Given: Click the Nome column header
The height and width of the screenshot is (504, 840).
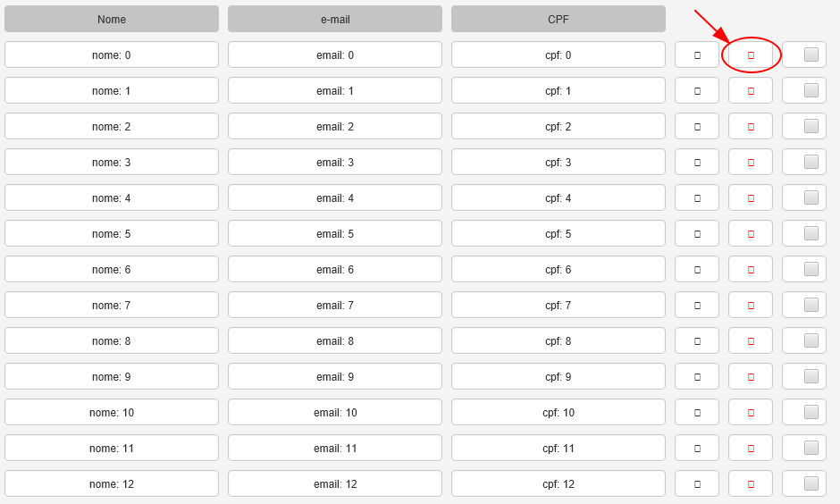Looking at the screenshot, I should (112, 19).
